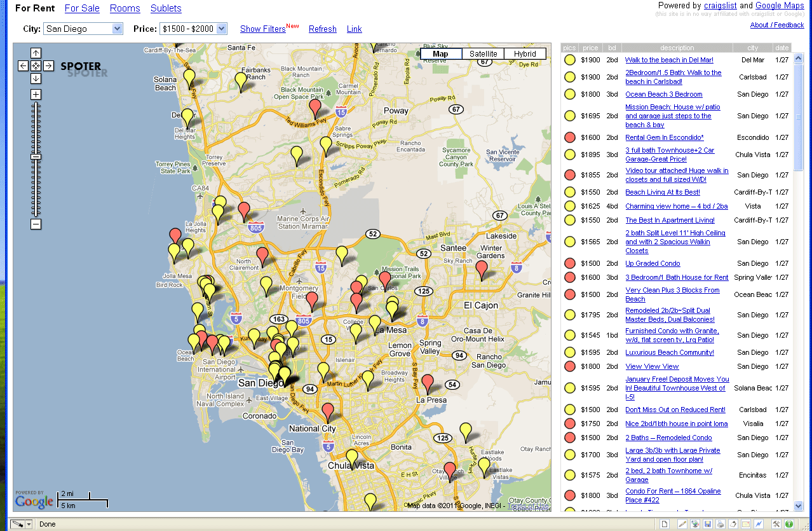
Task: Switch map view to Satellite
Action: tap(483, 54)
